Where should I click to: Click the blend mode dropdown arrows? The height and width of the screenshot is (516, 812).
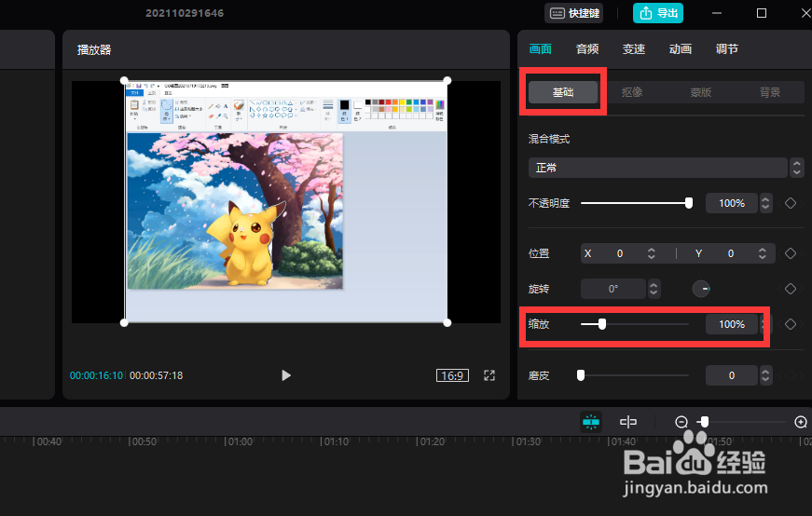797,168
